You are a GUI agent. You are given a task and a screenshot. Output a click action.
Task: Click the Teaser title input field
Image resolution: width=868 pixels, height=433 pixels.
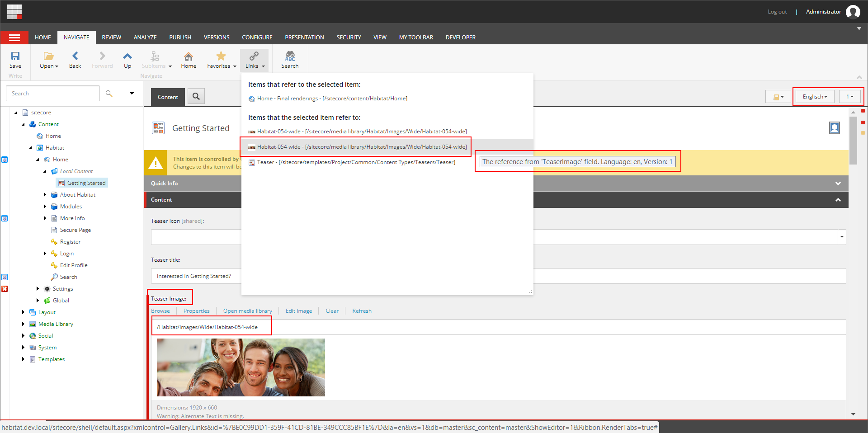(498, 276)
